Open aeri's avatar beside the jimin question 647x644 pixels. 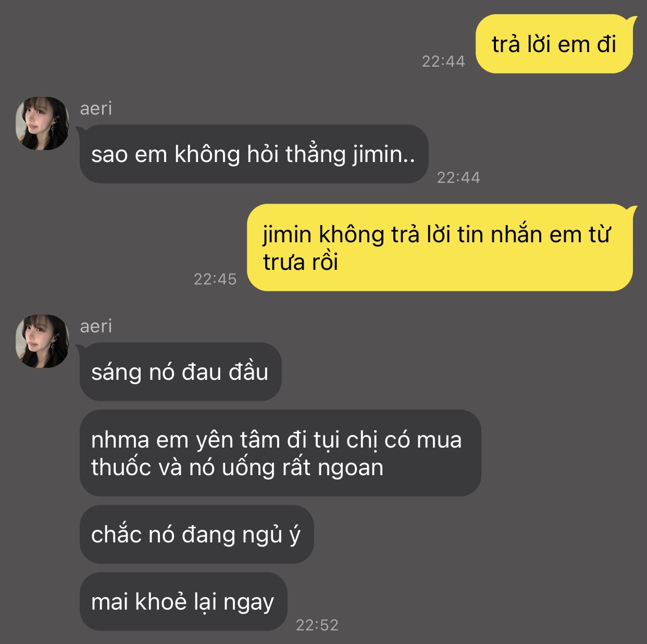point(42,123)
